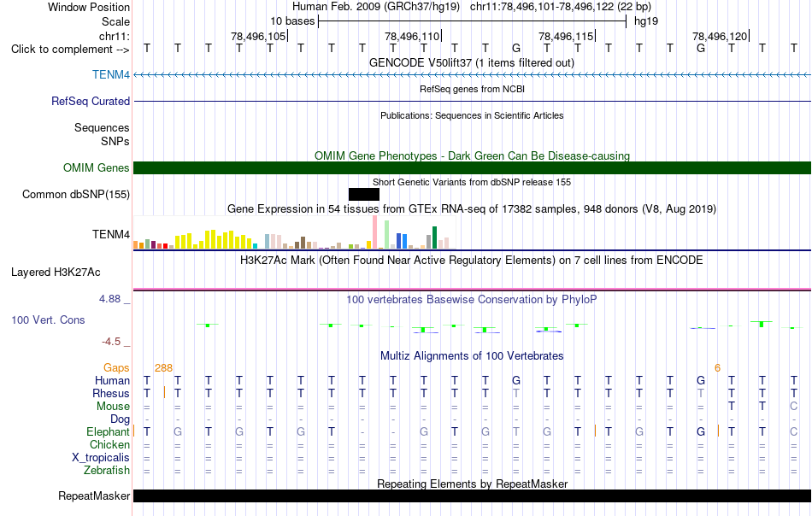Click the TENM4 gene arrow track line

(x=472, y=75)
